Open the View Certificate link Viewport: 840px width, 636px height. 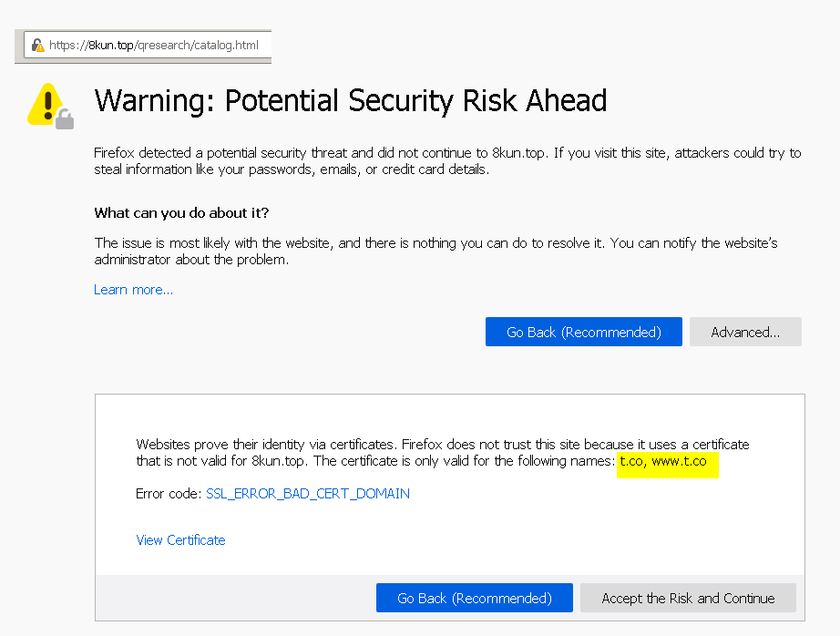(180, 540)
